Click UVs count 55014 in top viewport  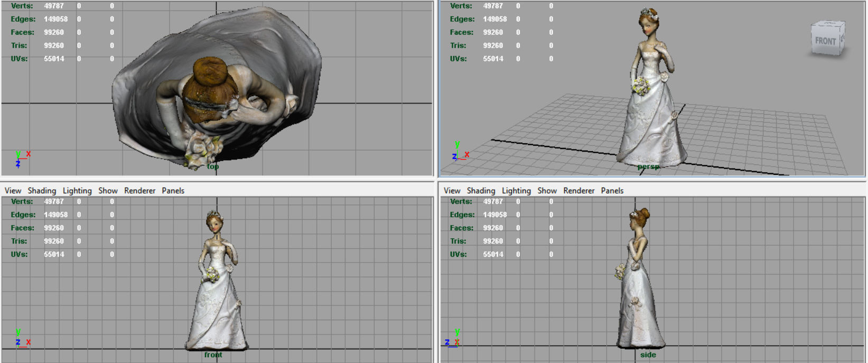coord(54,59)
